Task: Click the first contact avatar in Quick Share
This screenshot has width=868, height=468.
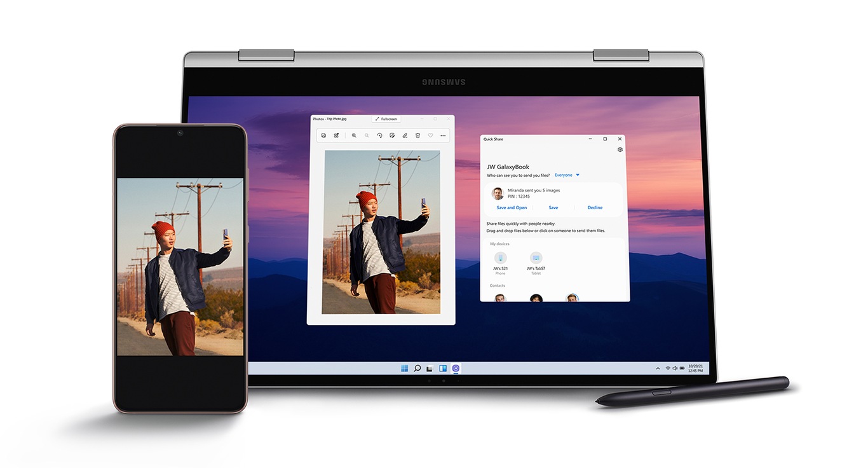Action: 500,298
